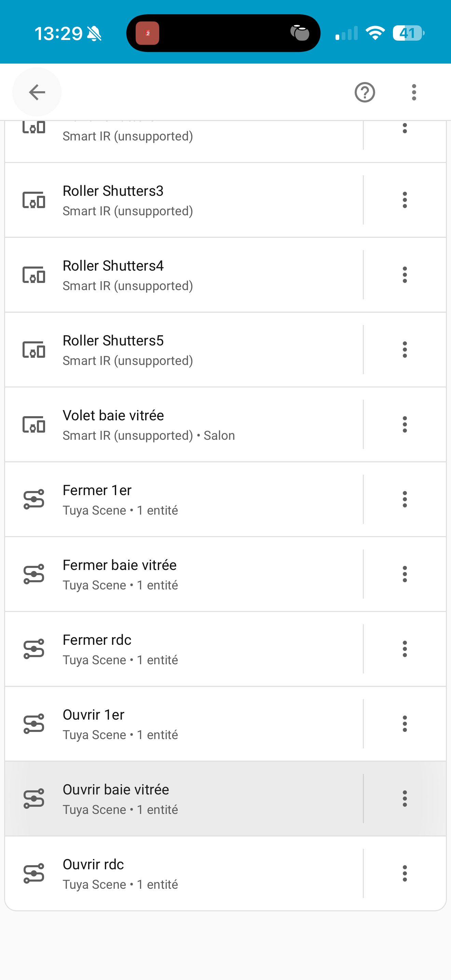Open the help question mark icon
Viewport: 451px width, 980px height.
365,92
